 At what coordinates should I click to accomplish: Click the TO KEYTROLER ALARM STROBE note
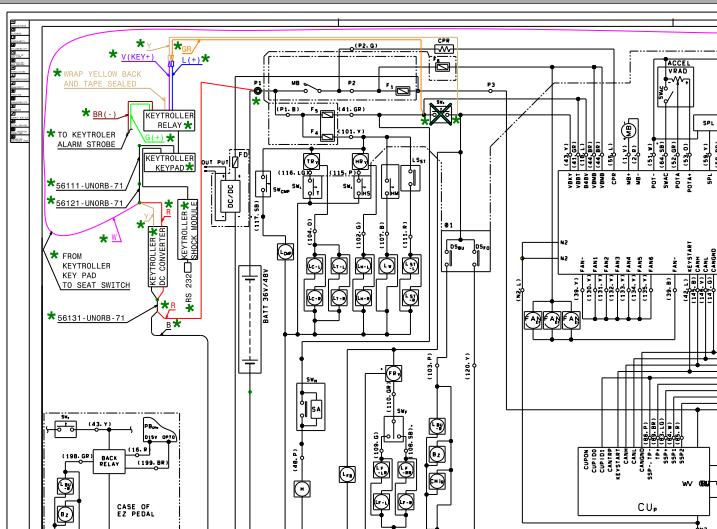pyautogui.click(x=86, y=139)
